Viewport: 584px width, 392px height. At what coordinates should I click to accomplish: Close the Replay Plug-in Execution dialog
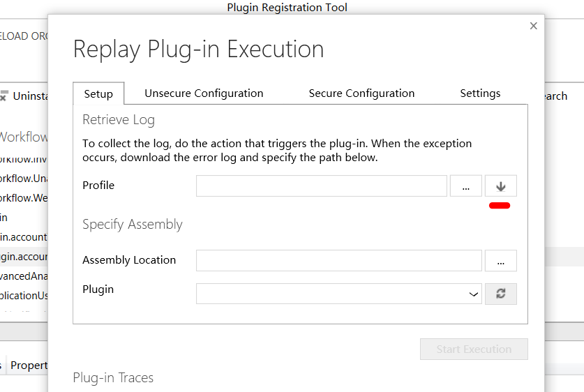coord(533,26)
